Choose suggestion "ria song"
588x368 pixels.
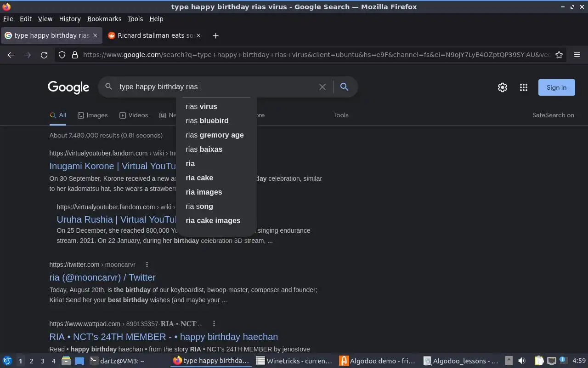tap(216, 206)
